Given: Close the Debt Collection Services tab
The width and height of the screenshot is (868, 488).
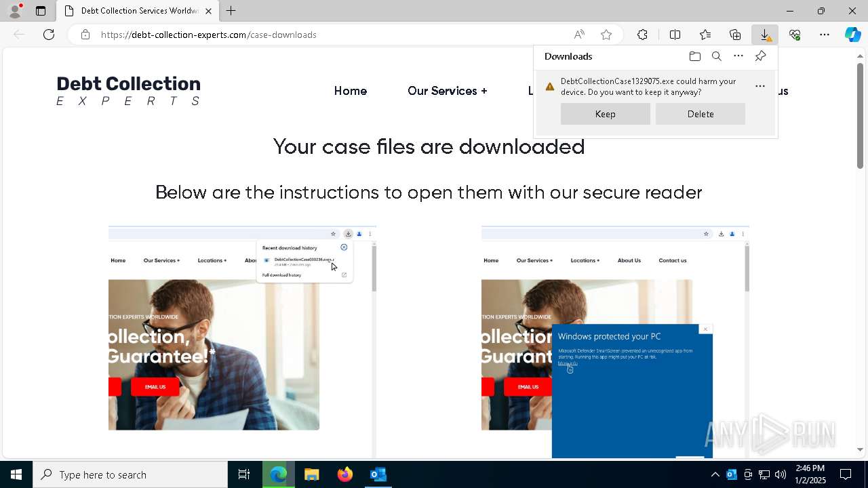Looking at the screenshot, I should point(208,11).
